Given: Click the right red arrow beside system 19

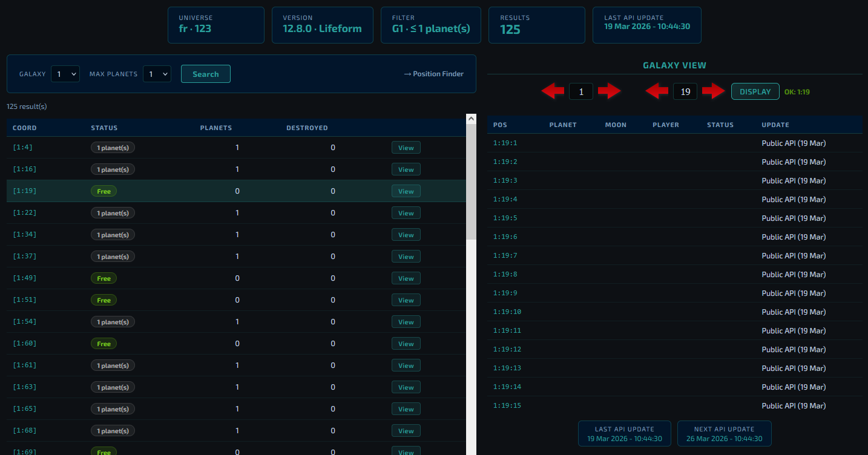Looking at the screenshot, I should [x=714, y=91].
